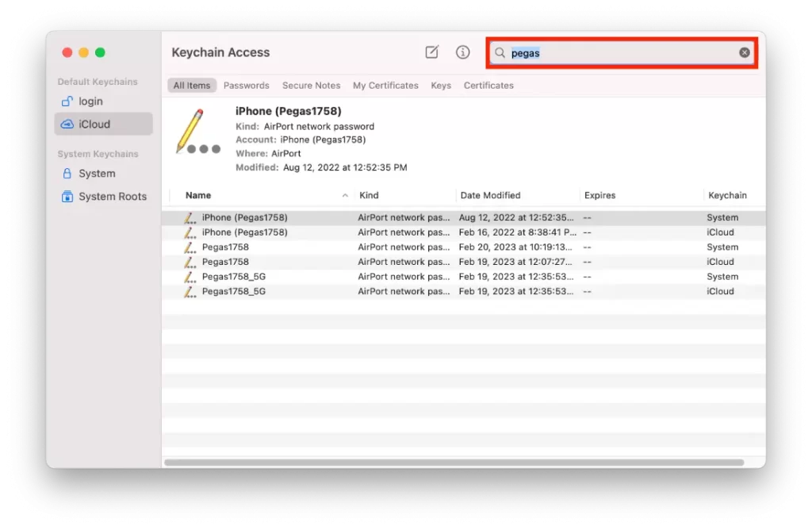812x529 pixels.
Task: Switch to the Certificates tab
Action: pyautogui.click(x=488, y=86)
